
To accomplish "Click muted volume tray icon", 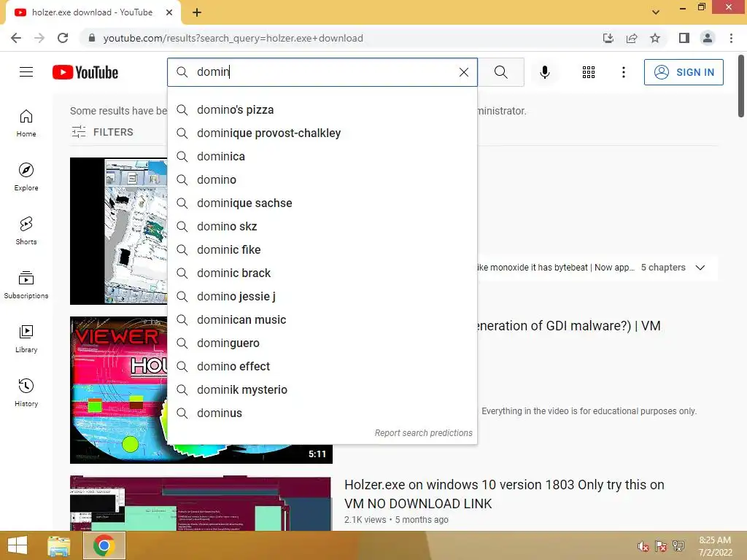I will click(x=643, y=546).
